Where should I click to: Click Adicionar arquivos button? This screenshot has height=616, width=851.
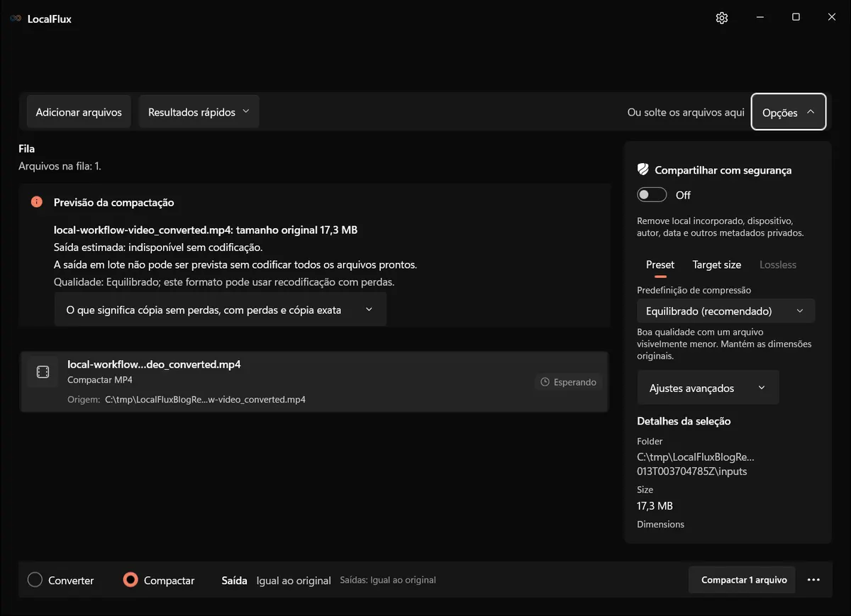click(x=79, y=112)
